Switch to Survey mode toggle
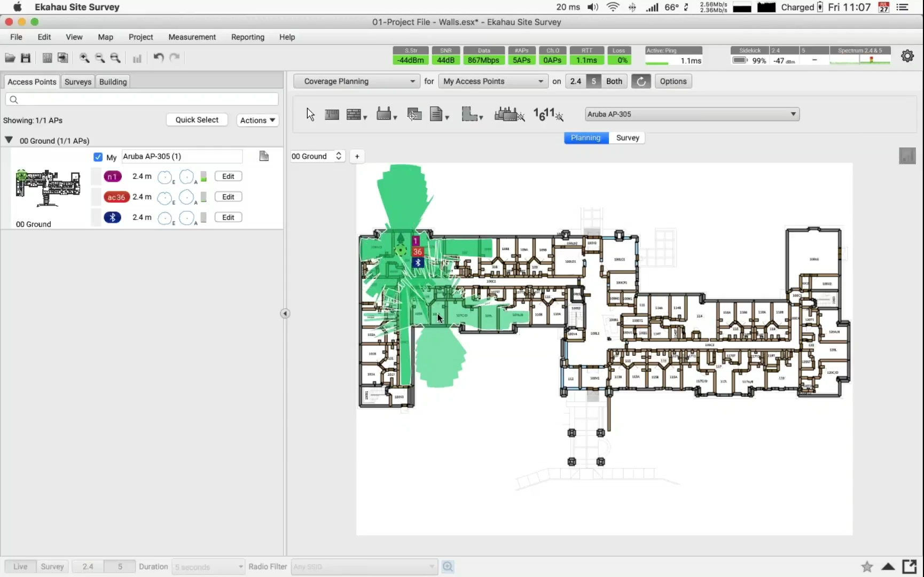This screenshot has height=577, width=924. tap(627, 138)
